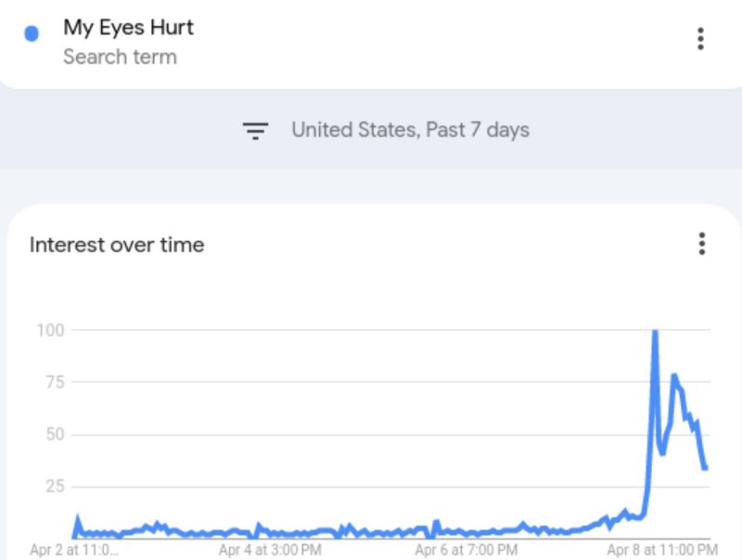Click the second peak near 75
742x560 pixels.
[674, 375]
